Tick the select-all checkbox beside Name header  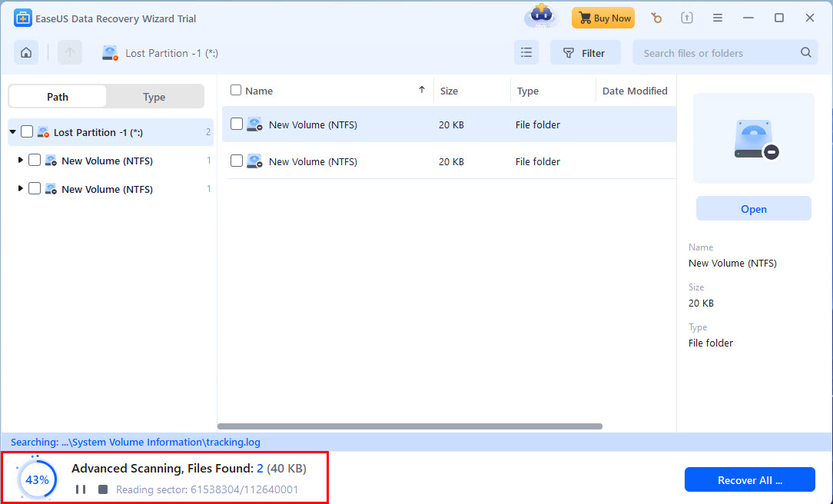[x=236, y=91]
